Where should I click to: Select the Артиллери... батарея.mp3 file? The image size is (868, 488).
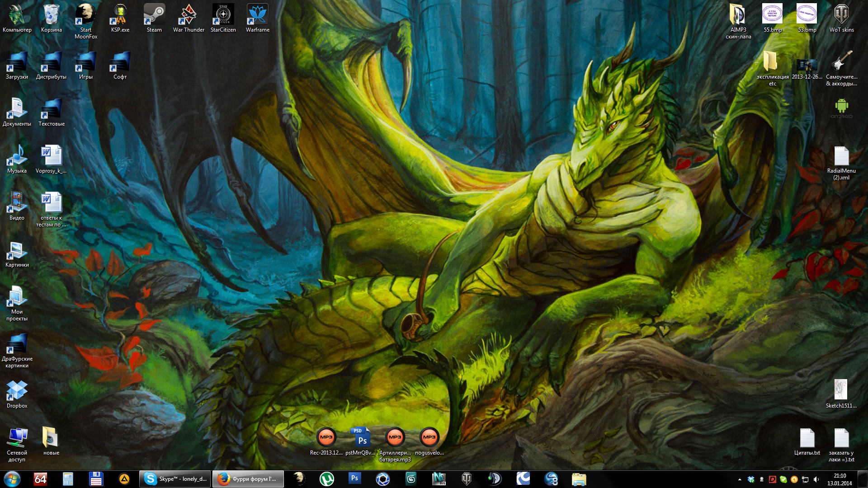tap(395, 445)
